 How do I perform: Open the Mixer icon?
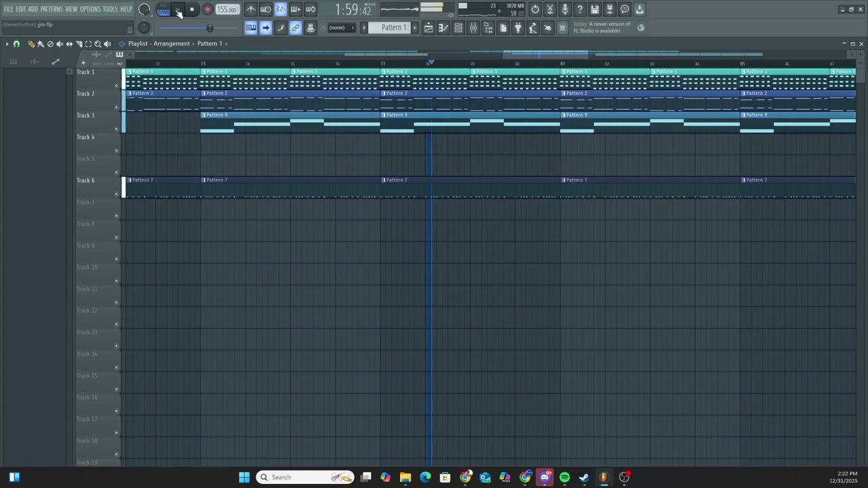[x=473, y=28]
